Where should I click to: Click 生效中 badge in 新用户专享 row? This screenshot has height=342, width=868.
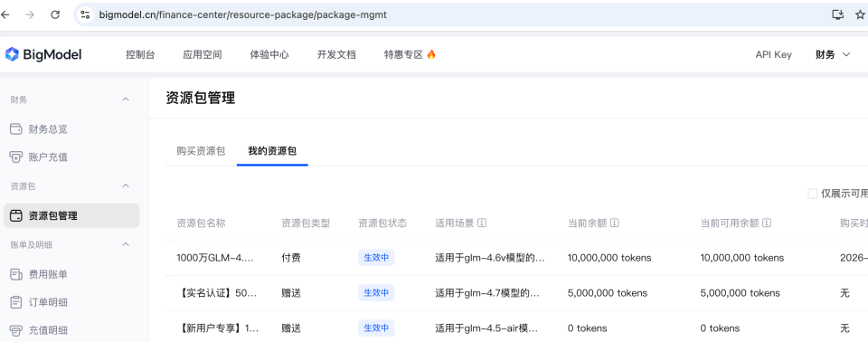[376, 328]
